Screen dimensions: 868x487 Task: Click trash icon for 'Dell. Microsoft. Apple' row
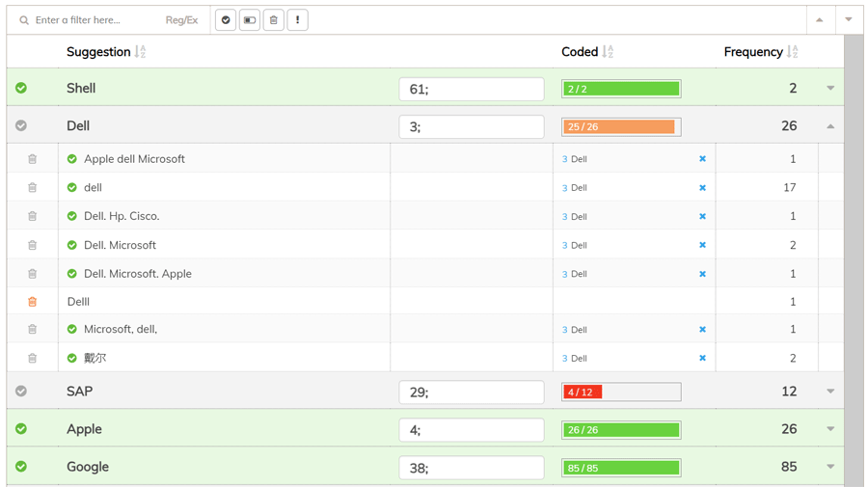point(32,274)
